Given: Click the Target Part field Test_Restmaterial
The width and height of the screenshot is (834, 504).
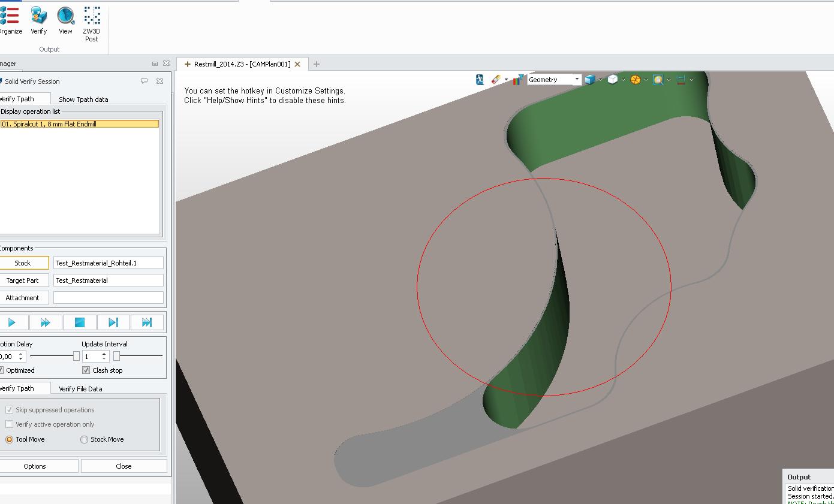Looking at the screenshot, I should [109, 280].
